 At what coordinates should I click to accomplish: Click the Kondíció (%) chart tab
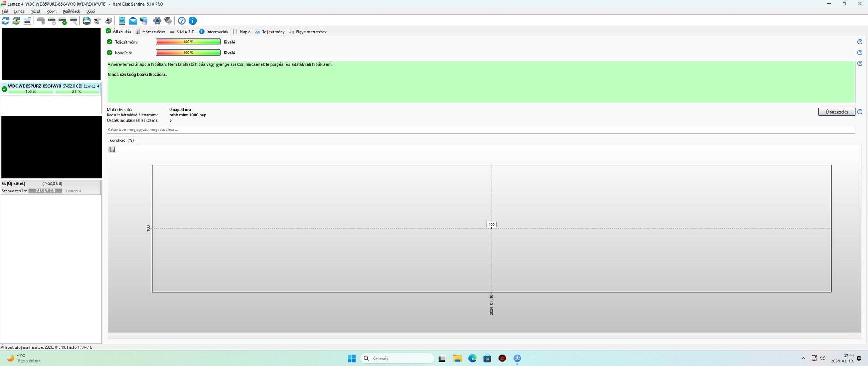[x=122, y=140]
